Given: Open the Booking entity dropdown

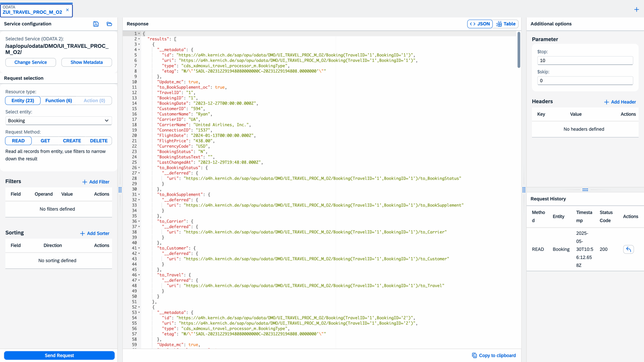Looking at the screenshot, I should click(x=58, y=121).
